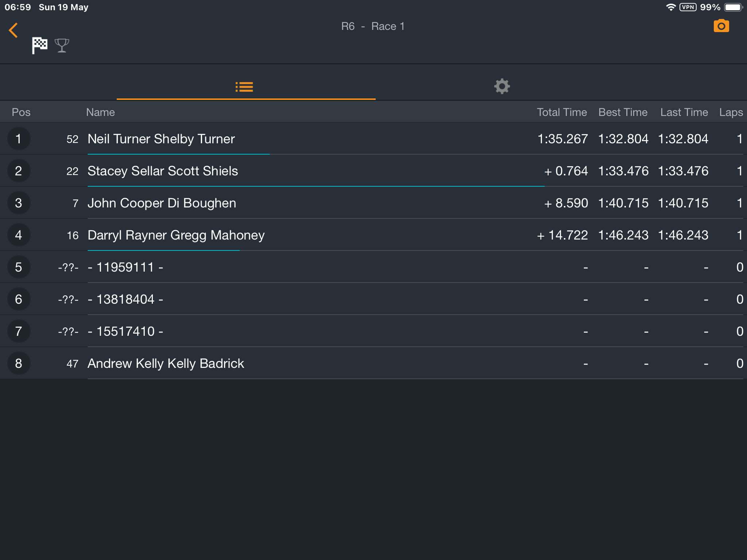747x560 pixels.
Task: Click the Total Time column header
Action: click(x=562, y=112)
